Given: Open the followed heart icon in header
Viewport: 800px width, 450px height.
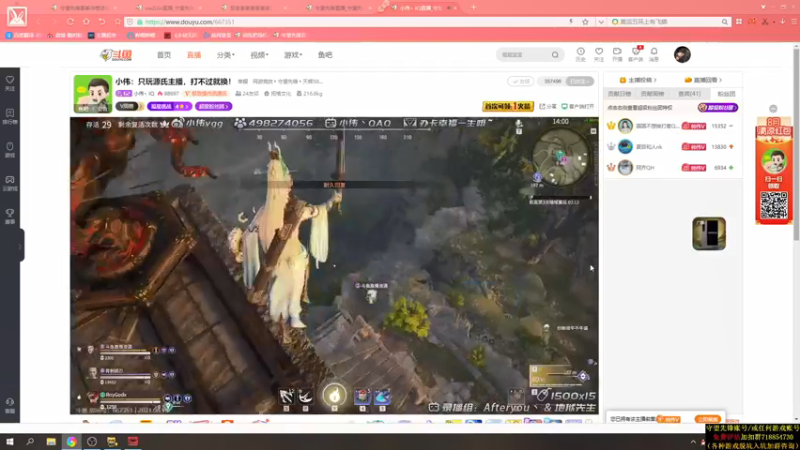Looking at the screenshot, I should pyautogui.click(x=599, y=54).
